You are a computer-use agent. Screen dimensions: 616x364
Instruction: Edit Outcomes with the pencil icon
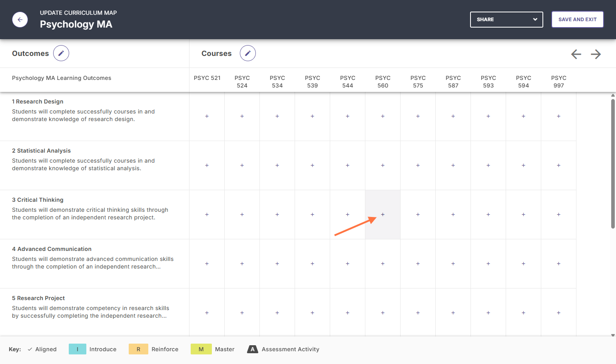[61, 53]
